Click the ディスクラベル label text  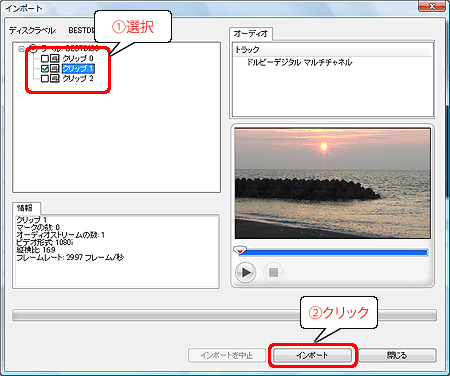pyautogui.click(x=33, y=30)
